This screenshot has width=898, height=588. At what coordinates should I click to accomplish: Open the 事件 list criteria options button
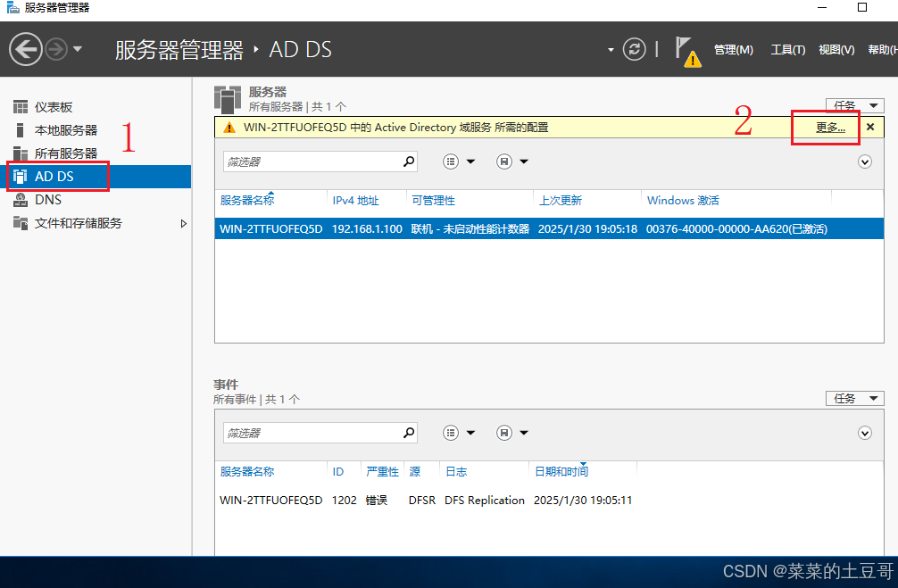(451, 432)
